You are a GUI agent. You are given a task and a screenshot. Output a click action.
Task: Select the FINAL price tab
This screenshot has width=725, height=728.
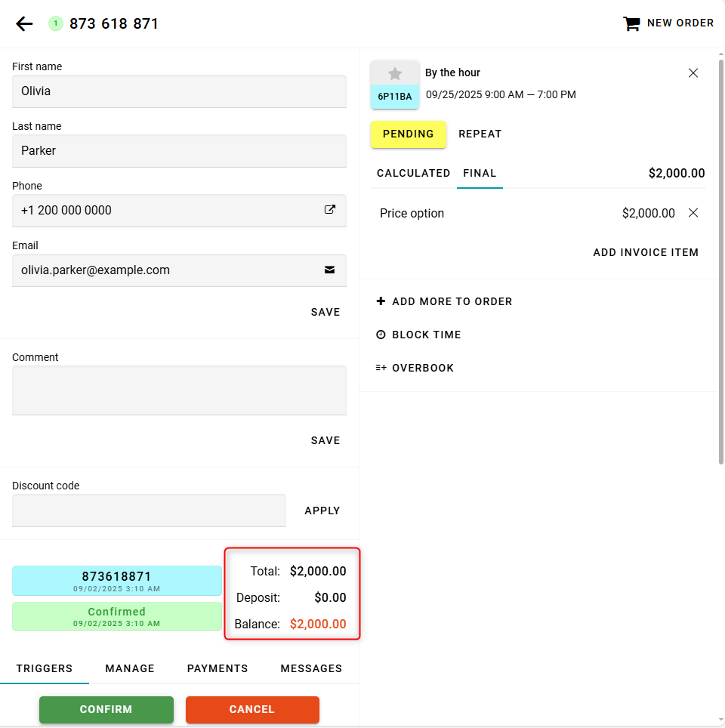(480, 173)
